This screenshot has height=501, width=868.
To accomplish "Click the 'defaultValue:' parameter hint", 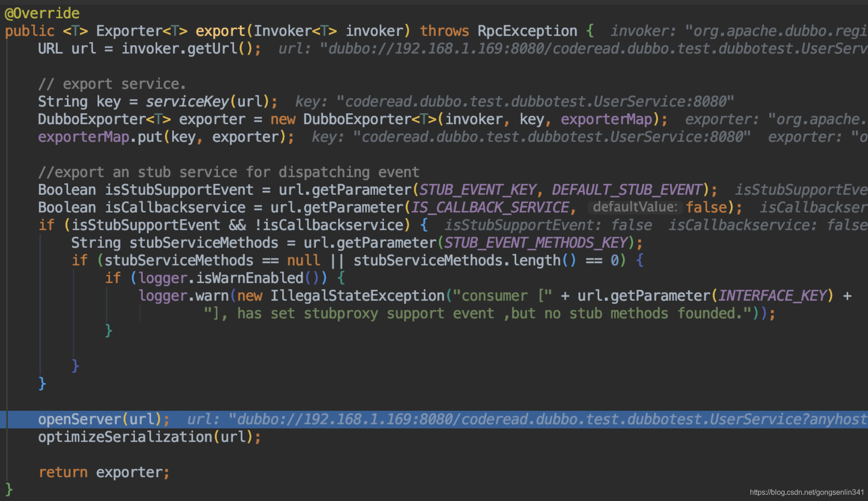I will 635,207.
